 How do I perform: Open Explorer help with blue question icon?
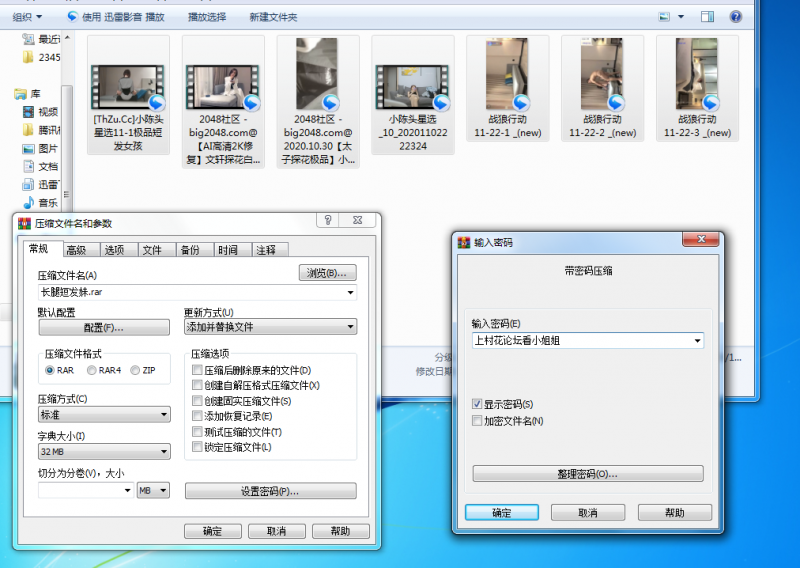[x=735, y=17]
